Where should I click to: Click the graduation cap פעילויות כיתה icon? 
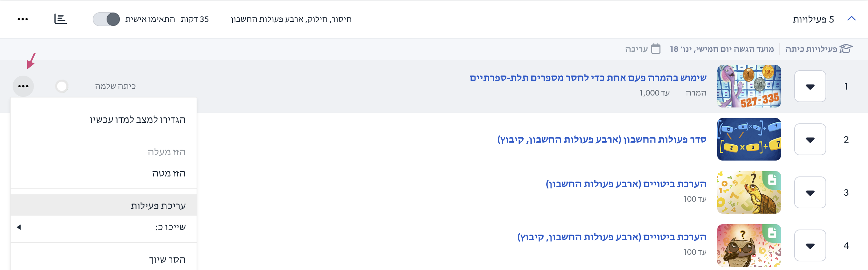pyautogui.click(x=845, y=49)
